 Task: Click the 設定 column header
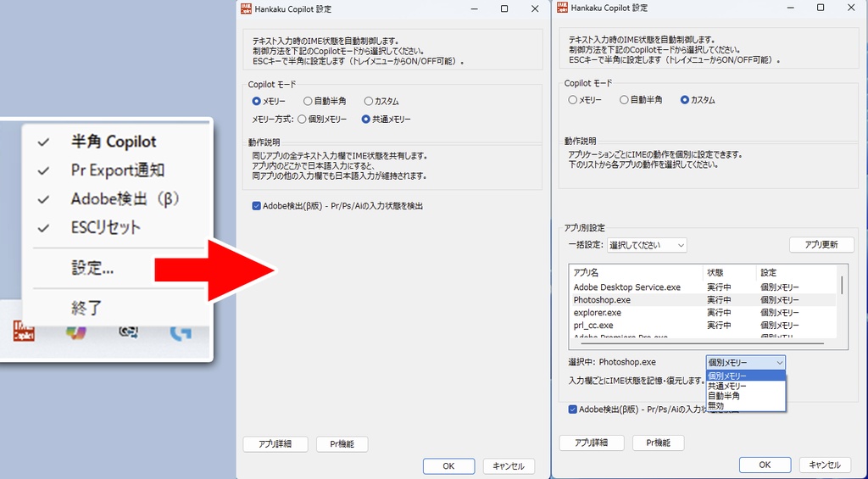tap(796, 273)
